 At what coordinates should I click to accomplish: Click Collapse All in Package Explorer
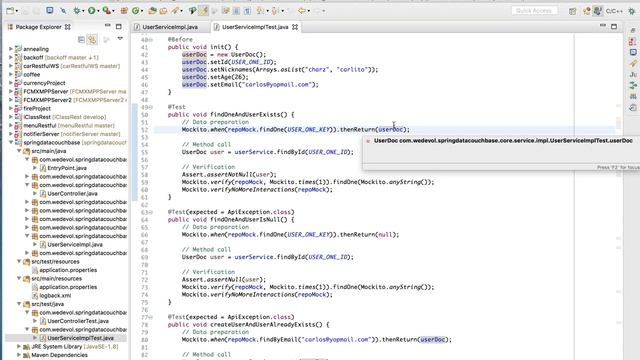coord(81,39)
